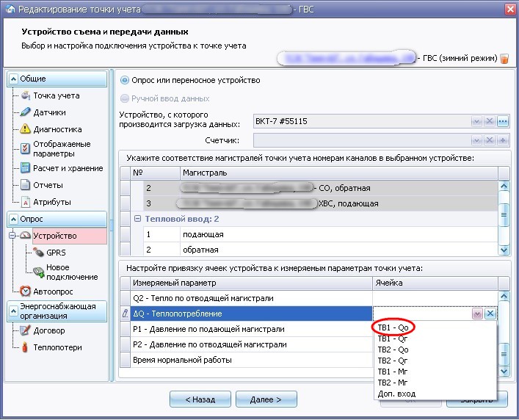This screenshot has height=420, width=519.
Task: Add a new Счетчик with plus button
Action: coord(502,140)
